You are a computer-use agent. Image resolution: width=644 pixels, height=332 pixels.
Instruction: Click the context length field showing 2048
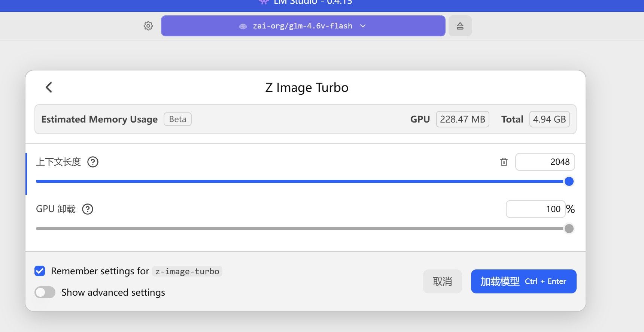(x=545, y=162)
